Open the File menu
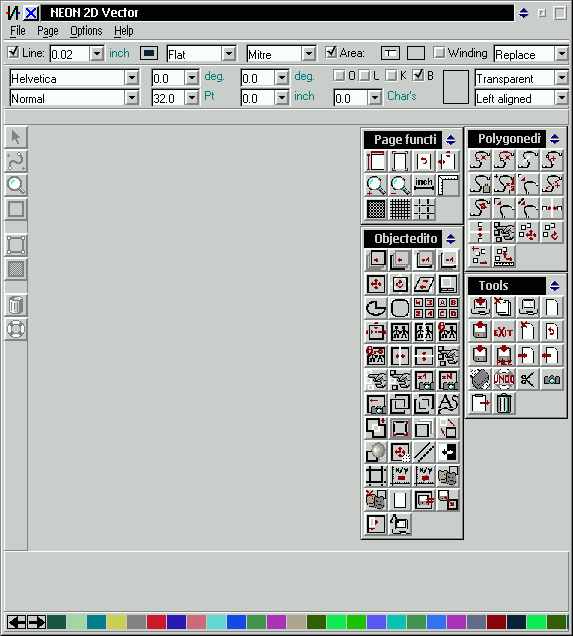The width and height of the screenshot is (573, 636). click(x=18, y=31)
